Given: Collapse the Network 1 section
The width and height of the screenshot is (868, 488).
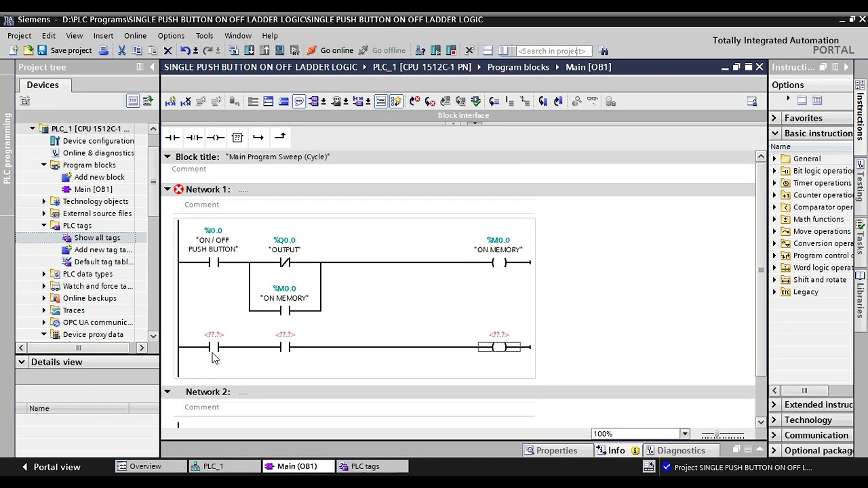Looking at the screenshot, I should pyautogui.click(x=167, y=189).
